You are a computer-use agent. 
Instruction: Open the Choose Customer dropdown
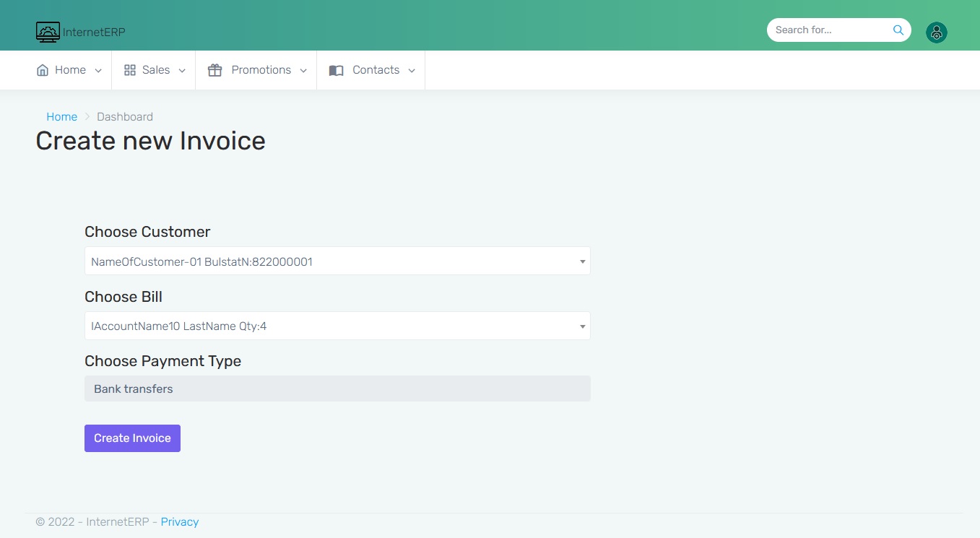point(337,261)
